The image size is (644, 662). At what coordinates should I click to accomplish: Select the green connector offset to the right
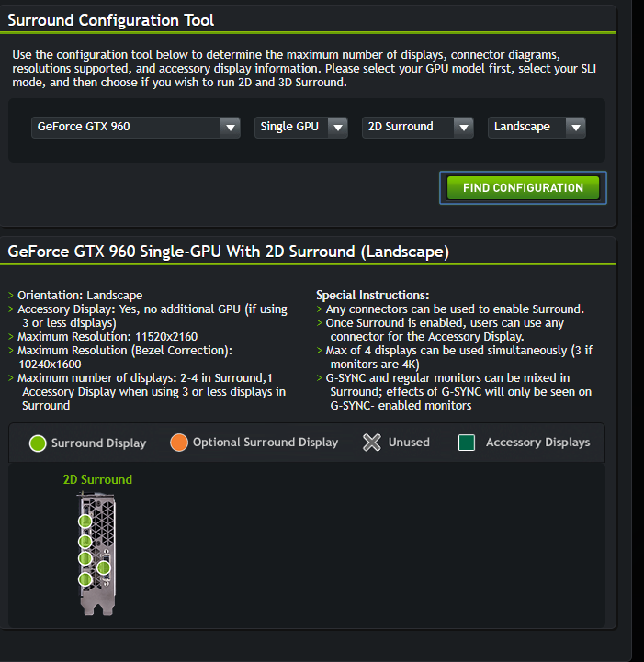104,567
